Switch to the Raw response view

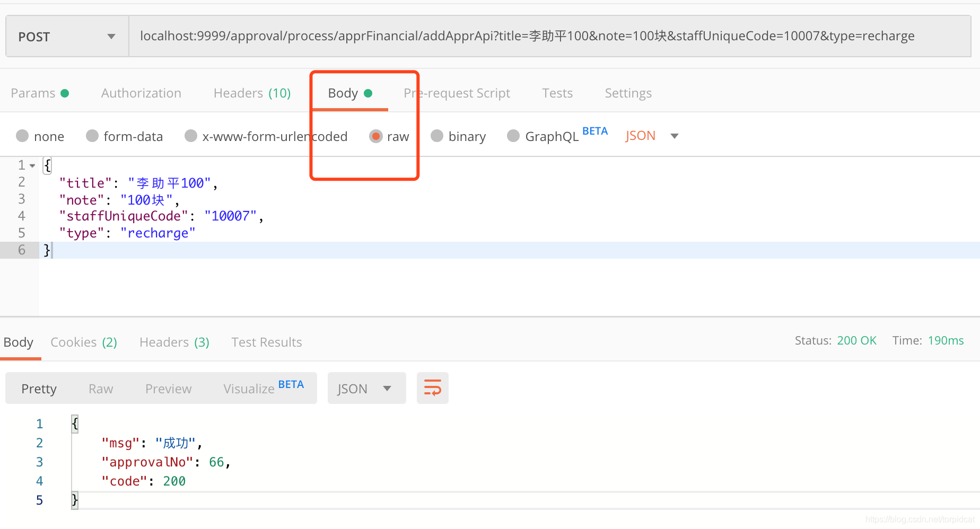[100, 388]
